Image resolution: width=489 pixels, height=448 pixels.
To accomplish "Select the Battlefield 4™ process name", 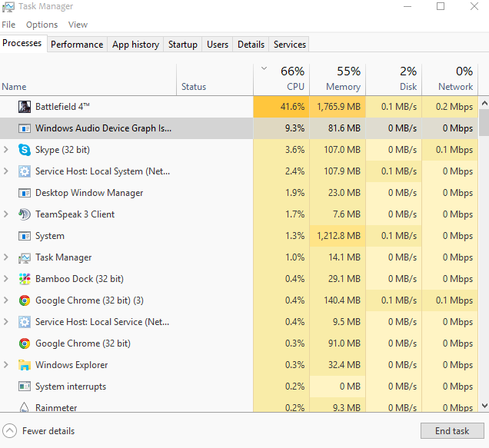I will (62, 107).
